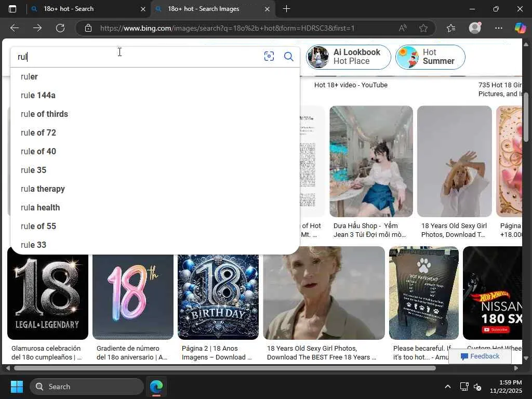Open 'Glamurosa celebración del 18o cumpleaños' caption

click(46, 353)
